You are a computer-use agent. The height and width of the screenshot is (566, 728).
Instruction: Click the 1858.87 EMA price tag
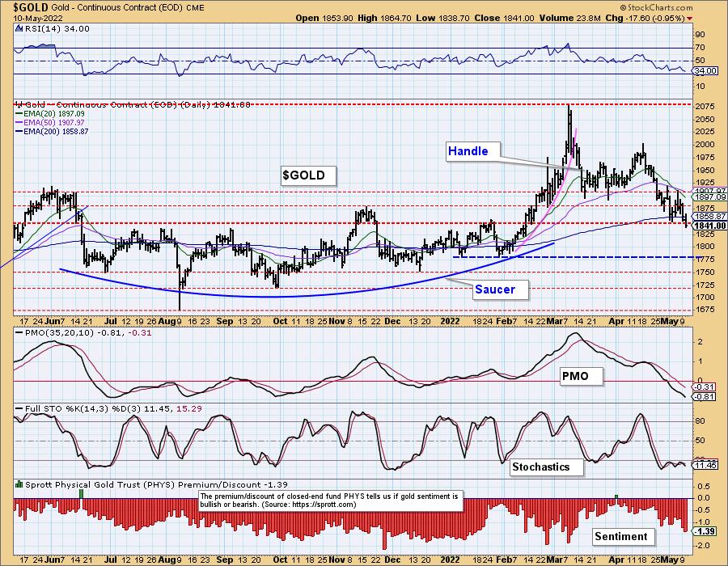tap(709, 217)
